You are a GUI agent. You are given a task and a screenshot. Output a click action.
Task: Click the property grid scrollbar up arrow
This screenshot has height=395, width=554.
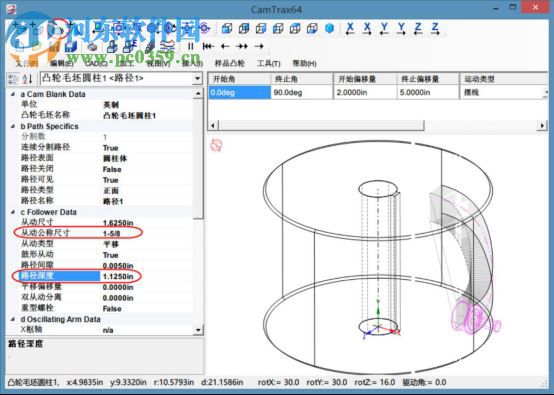point(198,94)
